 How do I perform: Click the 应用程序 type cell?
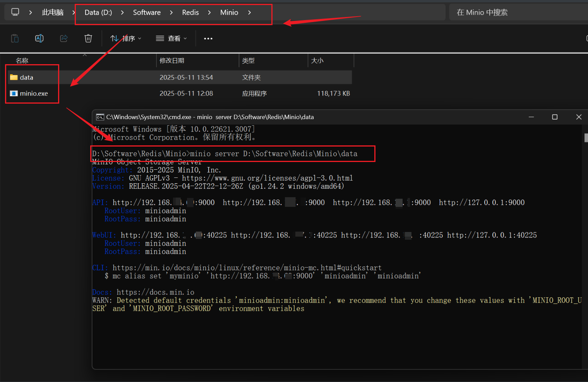[254, 94]
